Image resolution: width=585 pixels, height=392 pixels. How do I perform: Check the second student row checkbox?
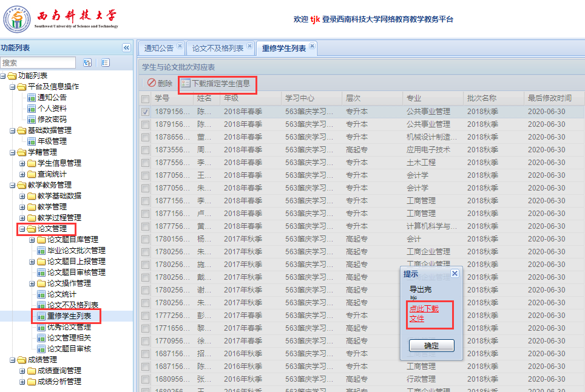pos(146,124)
